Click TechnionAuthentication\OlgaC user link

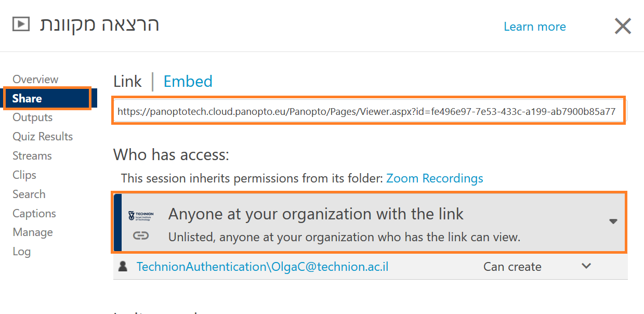[x=262, y=267]
